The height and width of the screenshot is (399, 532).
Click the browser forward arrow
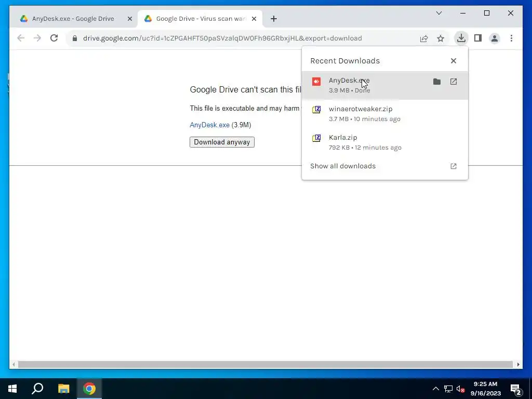[x=37, y=38]
